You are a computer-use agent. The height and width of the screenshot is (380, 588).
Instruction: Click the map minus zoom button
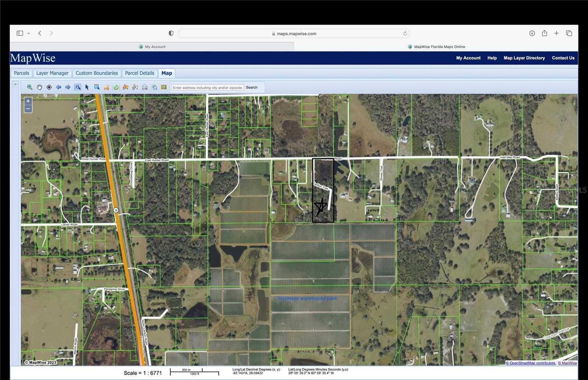pyautogui.click(x=28, y=109)
